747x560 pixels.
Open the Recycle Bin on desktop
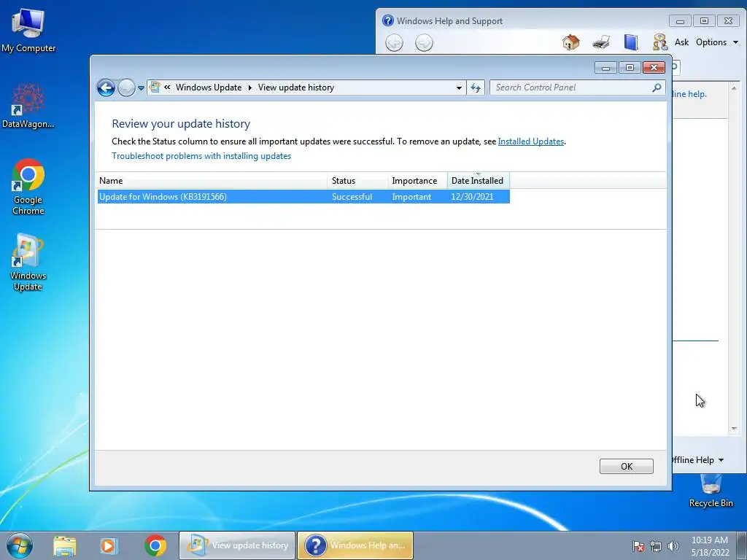pos(711,491)
